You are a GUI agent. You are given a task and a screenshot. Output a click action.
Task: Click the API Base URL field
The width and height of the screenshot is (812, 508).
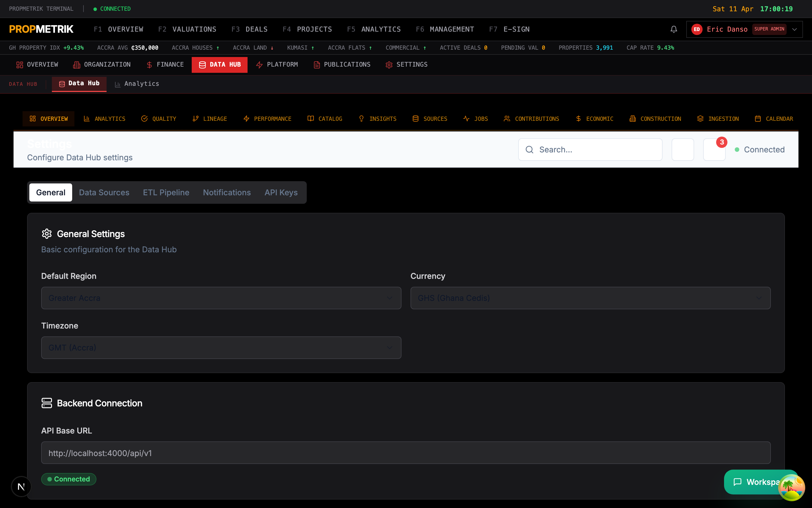click(406, 453)
